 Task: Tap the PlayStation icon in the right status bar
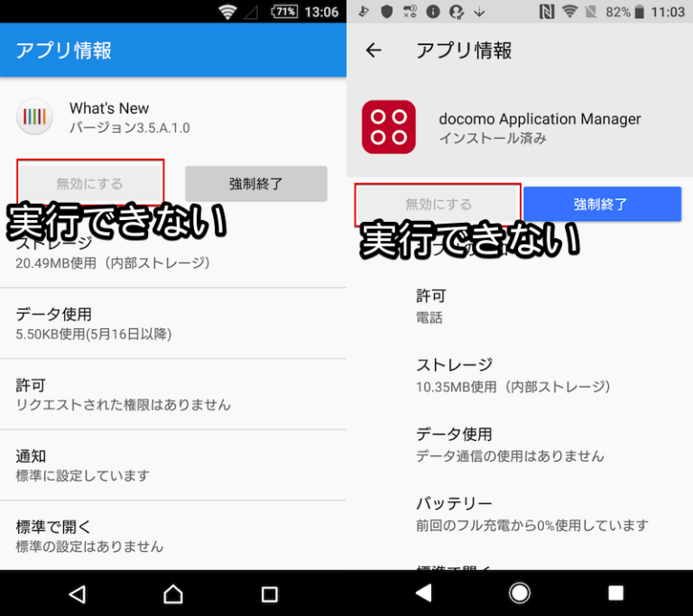(364, 12)
